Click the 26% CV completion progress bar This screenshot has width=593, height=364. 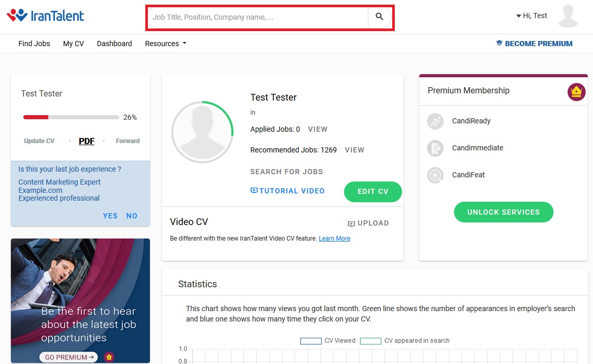(71, 117)
